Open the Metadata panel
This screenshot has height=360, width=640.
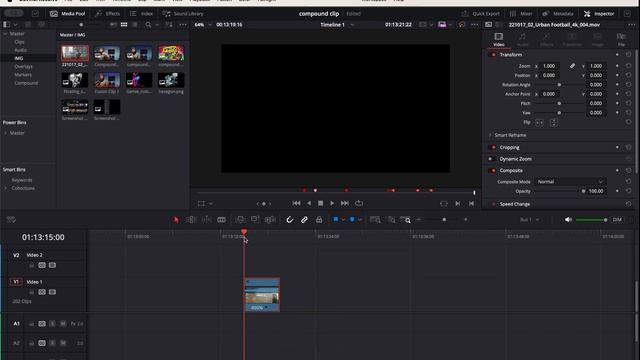558,13
